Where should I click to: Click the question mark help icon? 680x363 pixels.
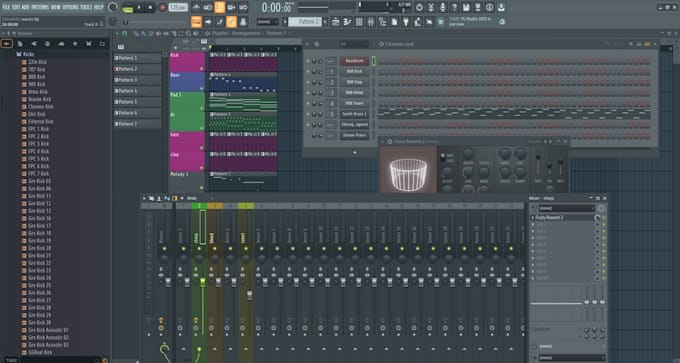point(454,7)
